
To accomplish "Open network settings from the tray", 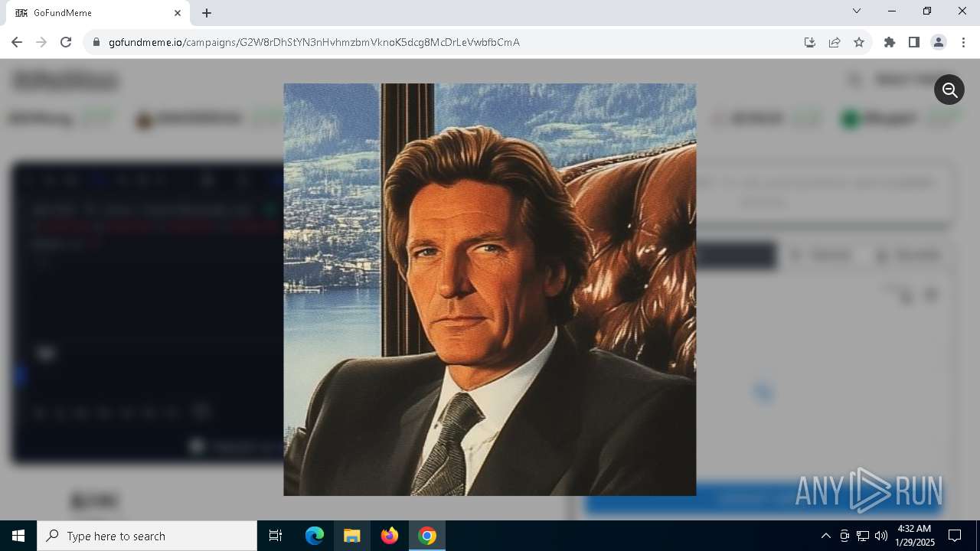I will point(863,536).
